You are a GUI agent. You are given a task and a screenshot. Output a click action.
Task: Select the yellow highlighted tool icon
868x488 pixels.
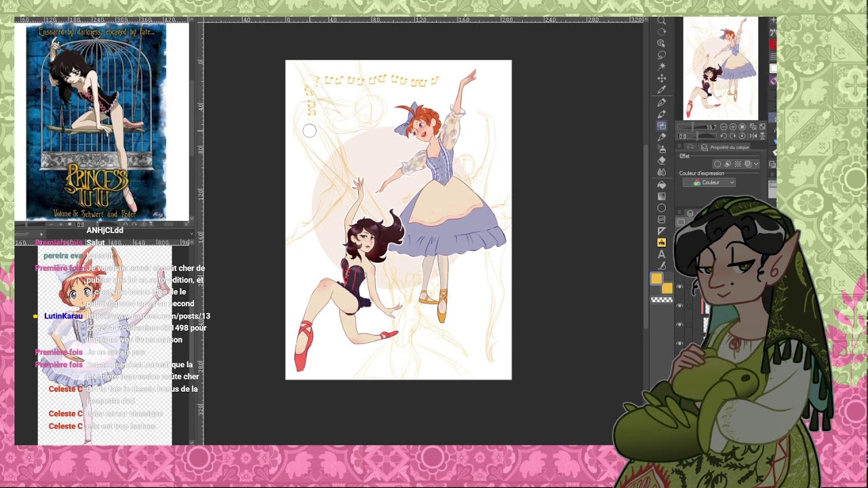[x=662, y=242]
